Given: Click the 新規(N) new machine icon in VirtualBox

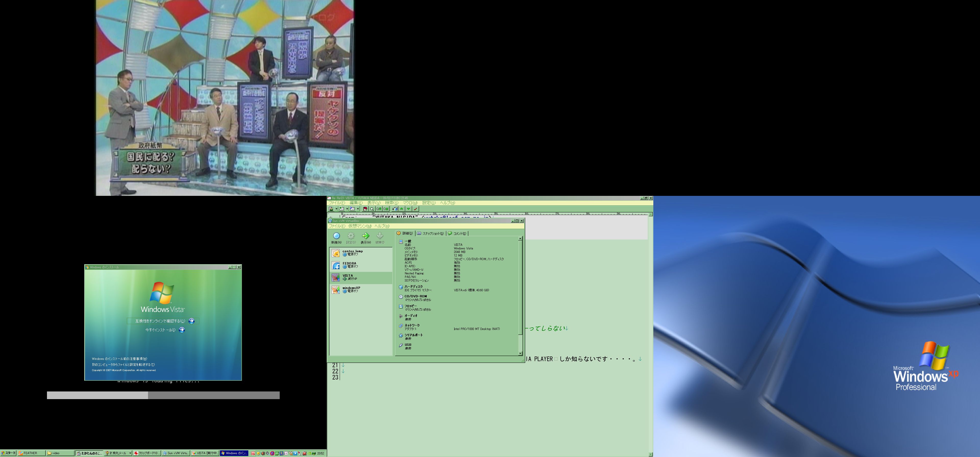Looking at the screenshot, I should (x=336, y=236).
